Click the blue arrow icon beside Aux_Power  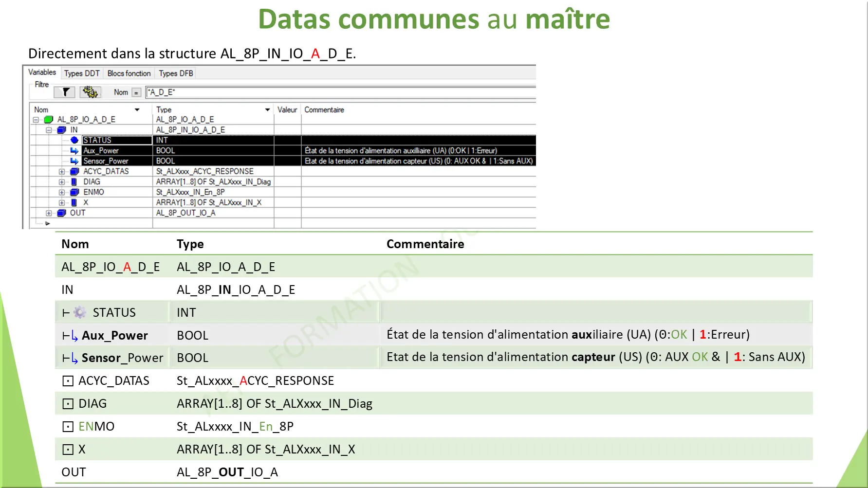[74, 151]
